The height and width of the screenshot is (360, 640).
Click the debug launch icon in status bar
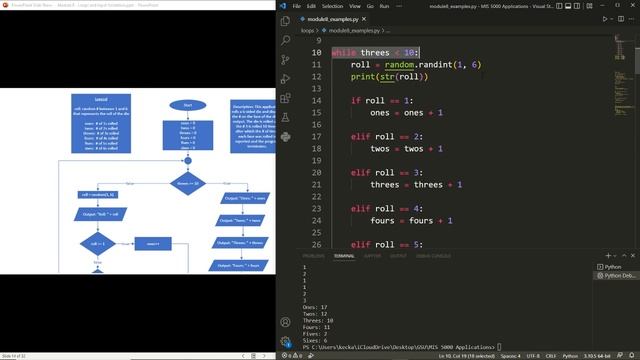click(x=311, y=356)
